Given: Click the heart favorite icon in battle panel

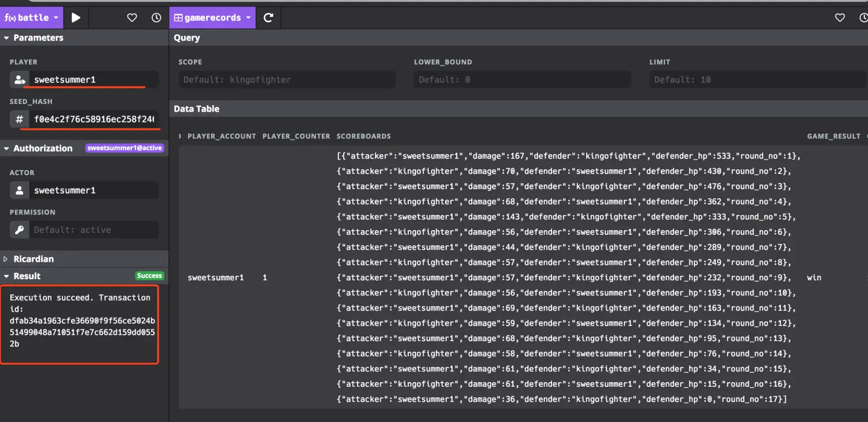Looking at the screenshot, I should [132, 18].
